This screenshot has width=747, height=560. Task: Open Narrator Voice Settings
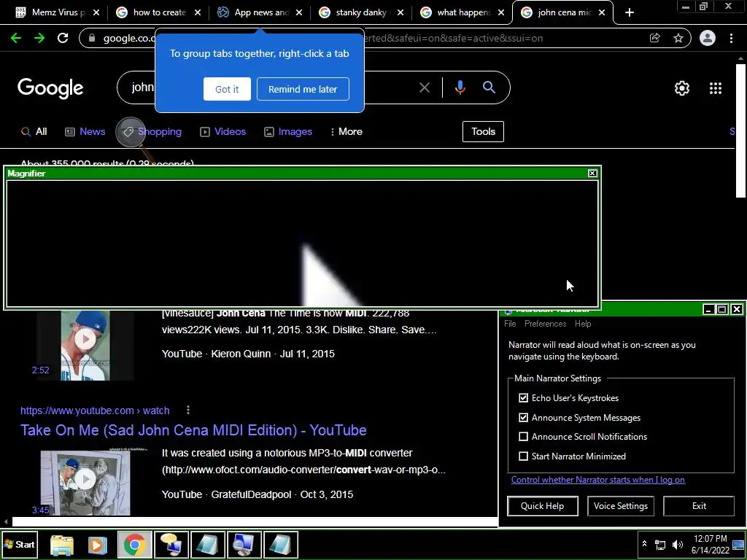click(621, 506)
